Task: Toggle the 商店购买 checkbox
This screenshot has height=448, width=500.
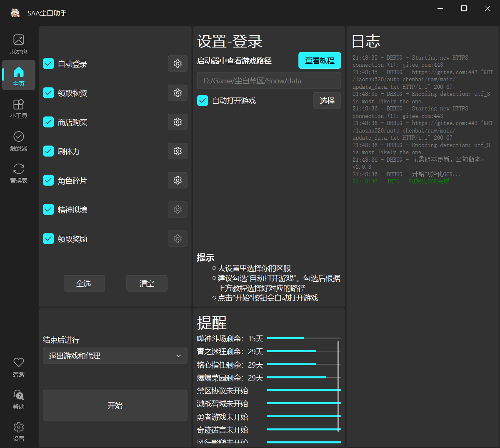Action: pos(48,122)
